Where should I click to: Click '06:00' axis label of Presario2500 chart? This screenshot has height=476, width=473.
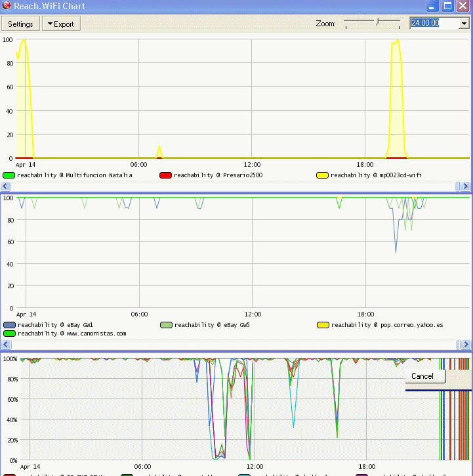click(x=138, y=165)
